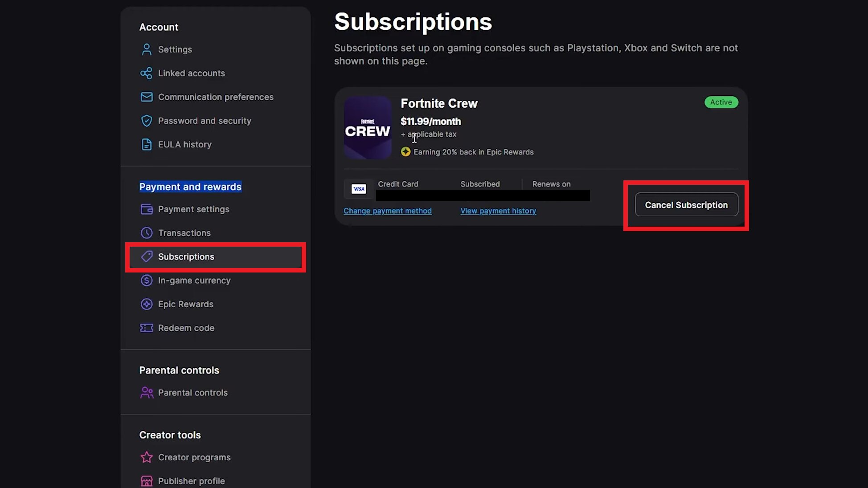Open Communication preferences envelope icon
This screenshot has height=488, width=868.
point(146,97)
